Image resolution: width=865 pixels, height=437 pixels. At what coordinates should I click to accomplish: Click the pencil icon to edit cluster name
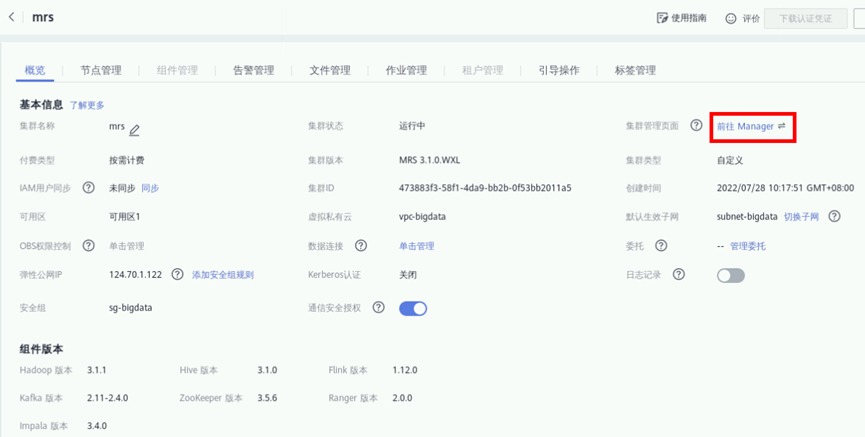[x=134, y=128]
